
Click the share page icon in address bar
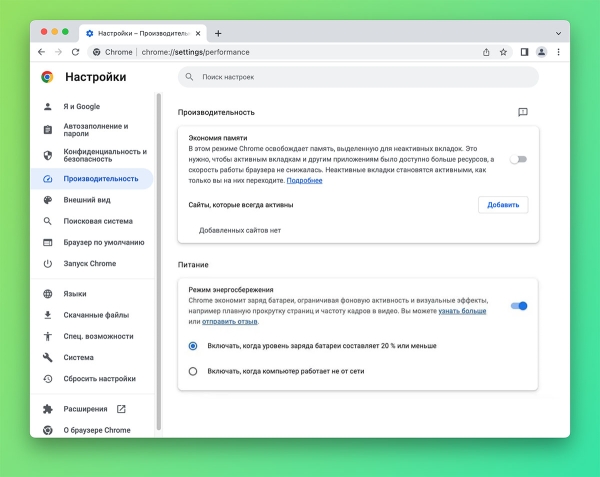pyautogui.click(x=486, y=52)
